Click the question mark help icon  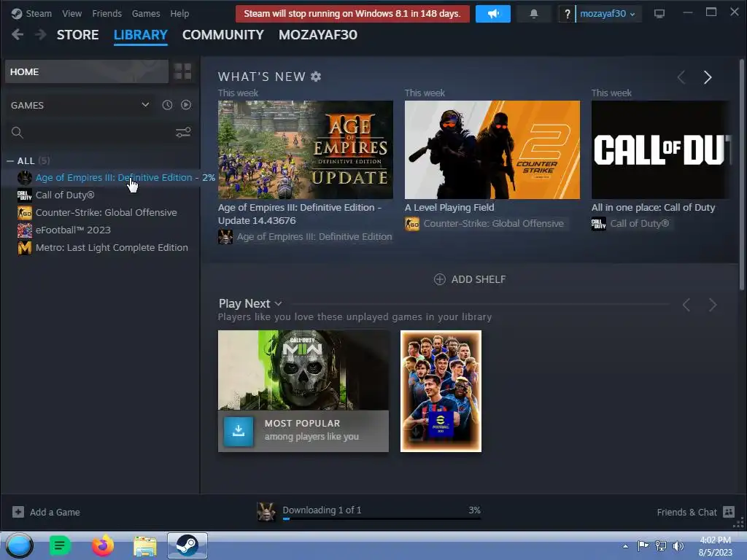coord(567,14)
